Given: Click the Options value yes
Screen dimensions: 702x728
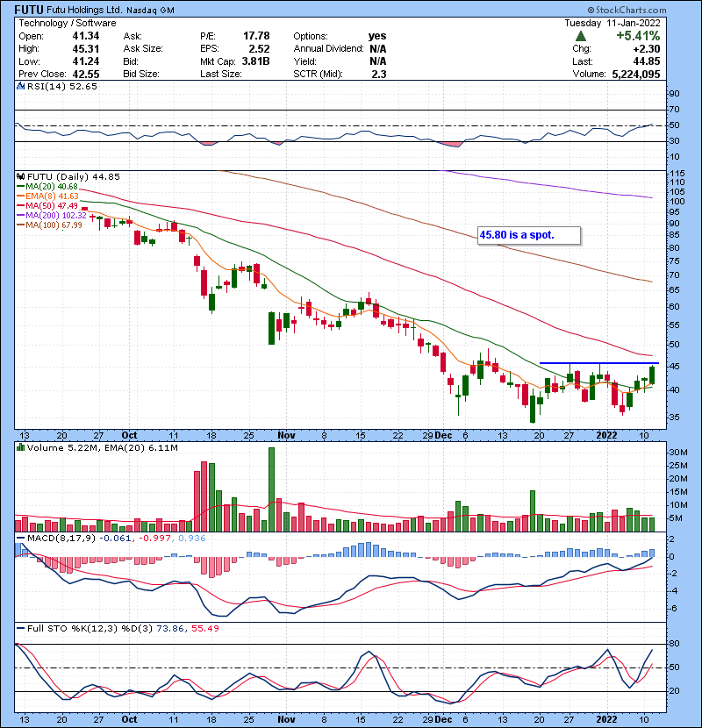Looking at the screenshot, I should coord(377,36).
